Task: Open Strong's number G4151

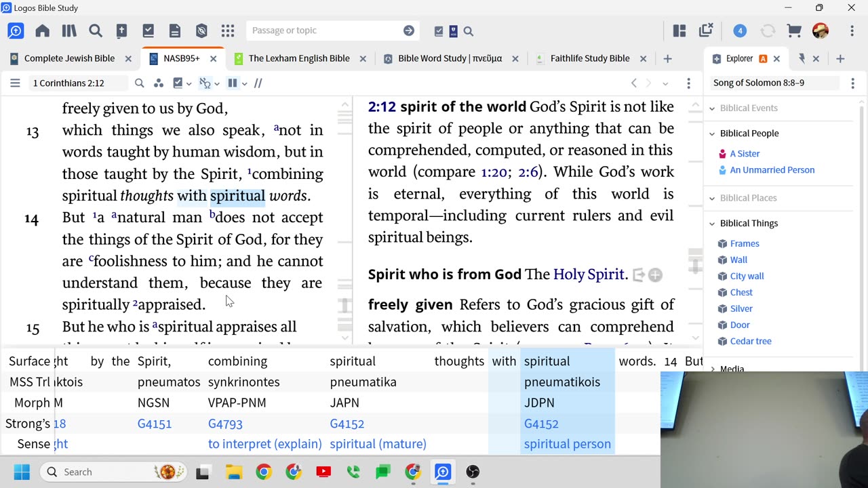Action: [155, 424]
